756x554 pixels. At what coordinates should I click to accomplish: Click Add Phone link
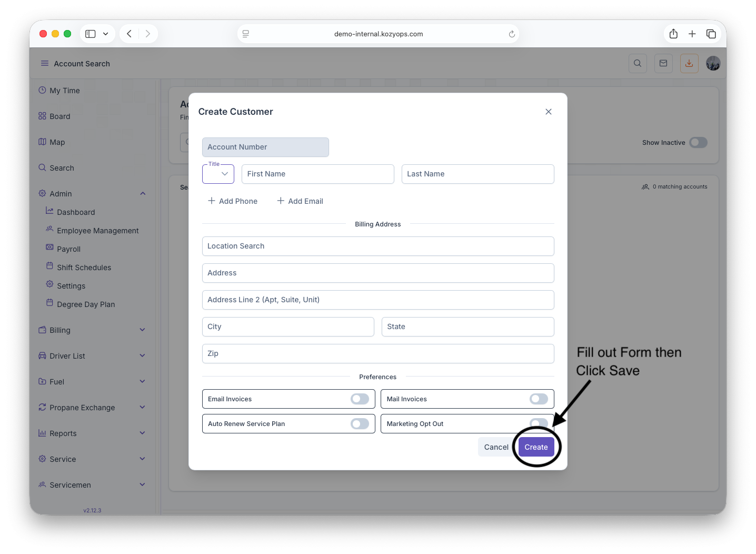coord(233,201)
